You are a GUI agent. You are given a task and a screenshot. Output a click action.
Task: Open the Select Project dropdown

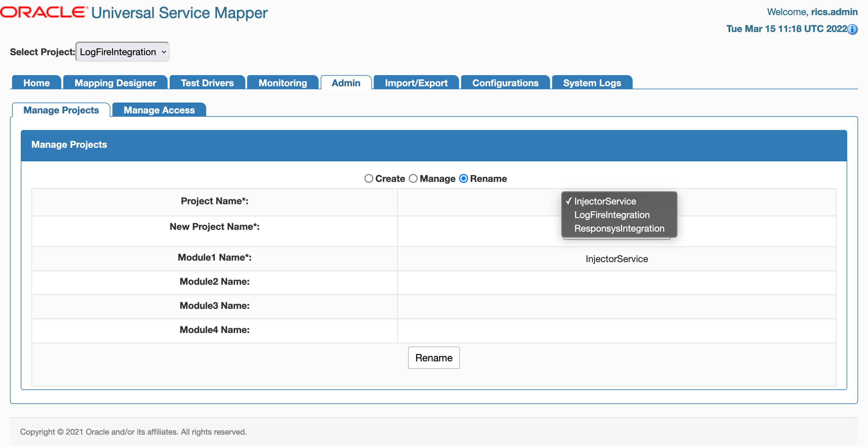coord(122,52)
